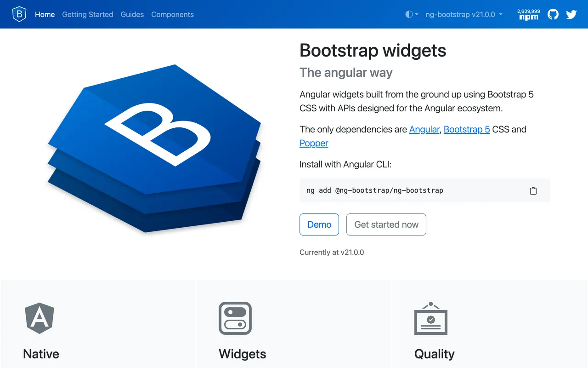Click the certificate Quality icon
Image resolution: width=588 pixels, height=368 pixels.
[431, 318]
